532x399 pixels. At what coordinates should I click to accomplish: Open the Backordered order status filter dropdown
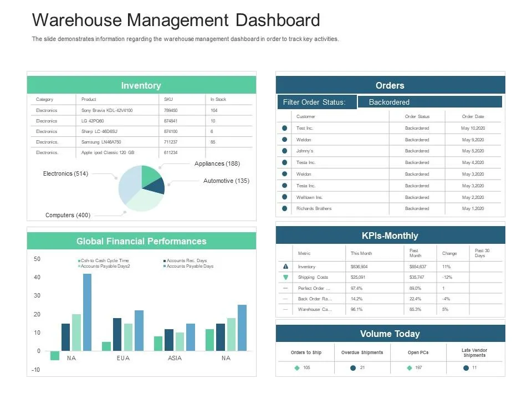[x=430, y=102]
